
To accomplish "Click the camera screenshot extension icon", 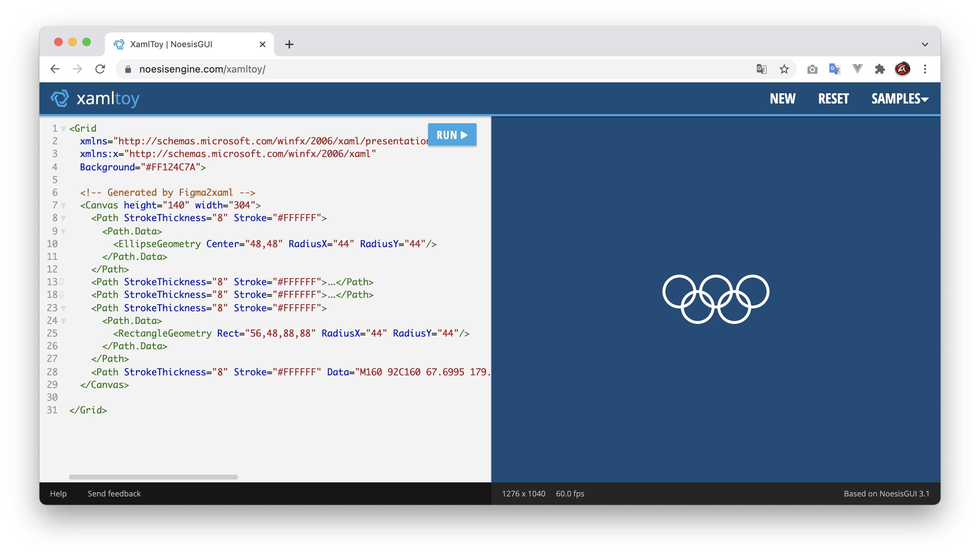I will point(812,69).
